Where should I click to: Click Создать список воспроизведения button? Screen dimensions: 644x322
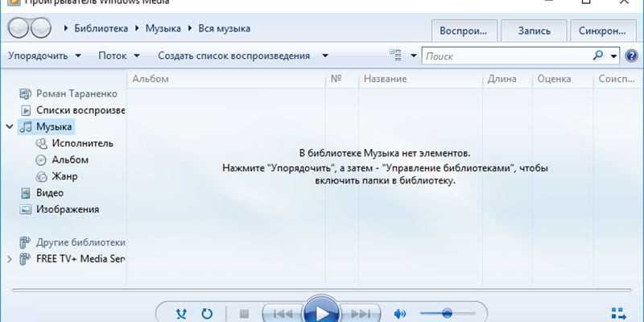[233, 56]
